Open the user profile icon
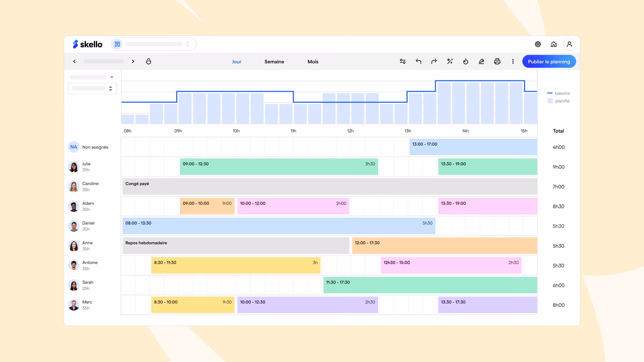Image resolution: width=644 pixels, height=362 pixels. point(569,44)
